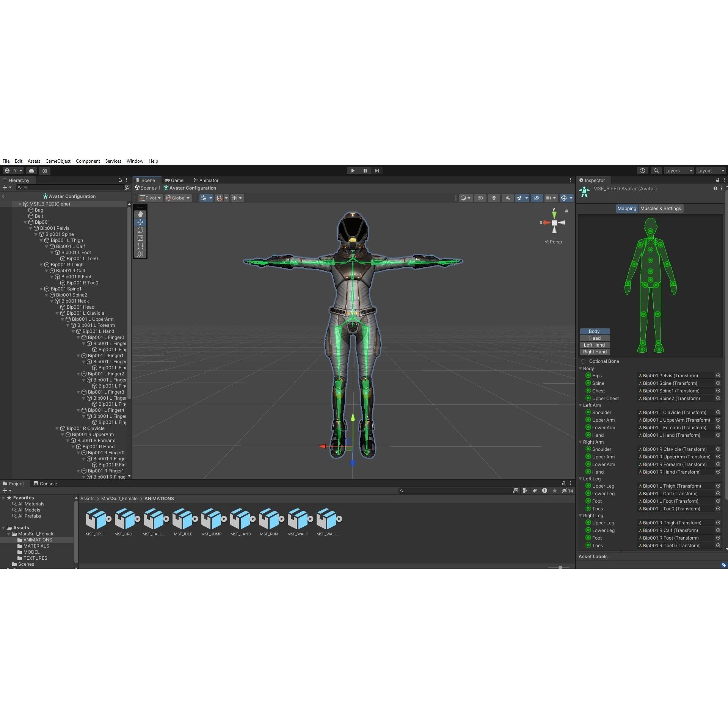Toggle the Inspector lock icon
The height and width of the screenshot is (728, 728).
717,180
